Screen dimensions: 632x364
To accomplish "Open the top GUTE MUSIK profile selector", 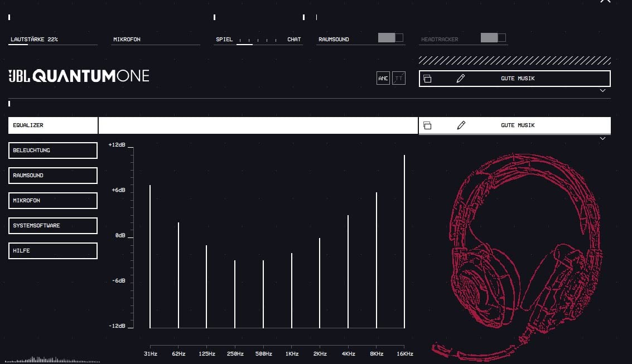I will point(515,79).
